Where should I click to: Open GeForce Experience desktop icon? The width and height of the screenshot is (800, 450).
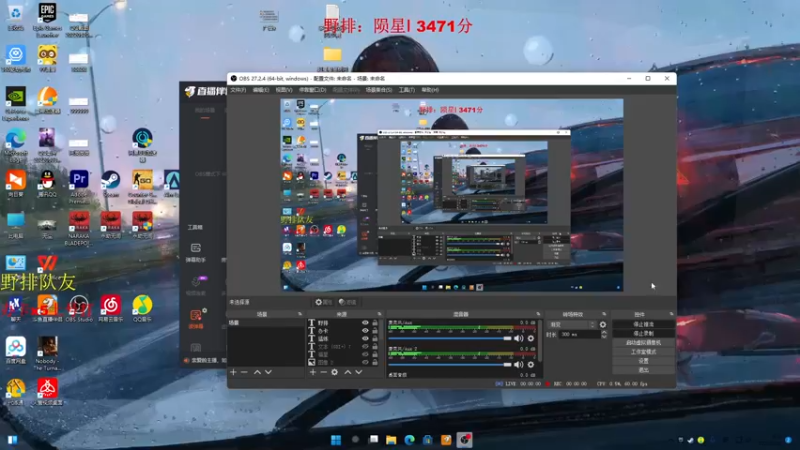click(x=16, y=104)
